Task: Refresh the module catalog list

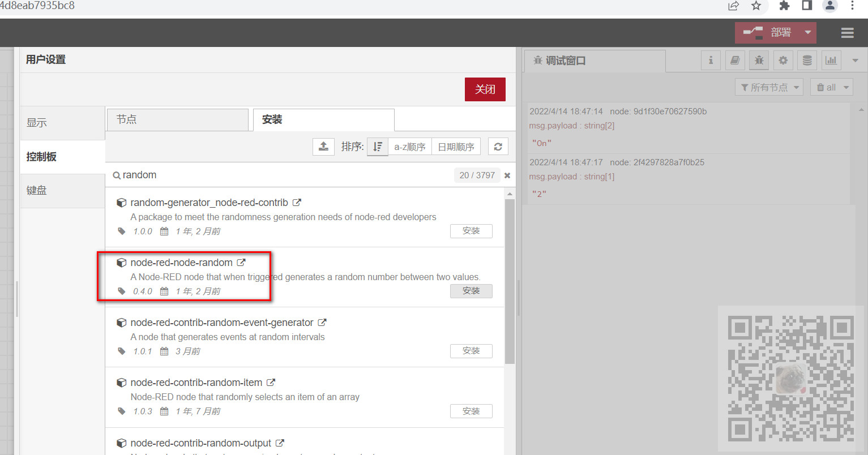Action: [x=498, y=147]
